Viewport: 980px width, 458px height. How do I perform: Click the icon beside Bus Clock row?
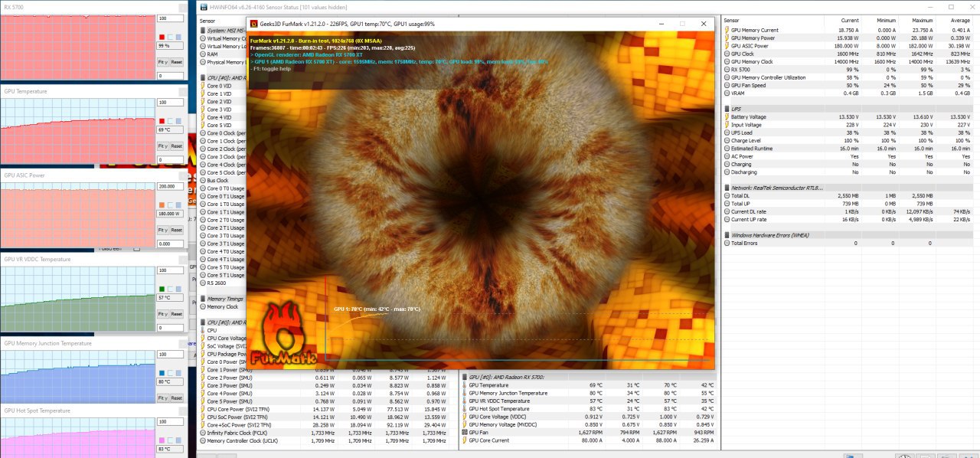pos(202,180)
